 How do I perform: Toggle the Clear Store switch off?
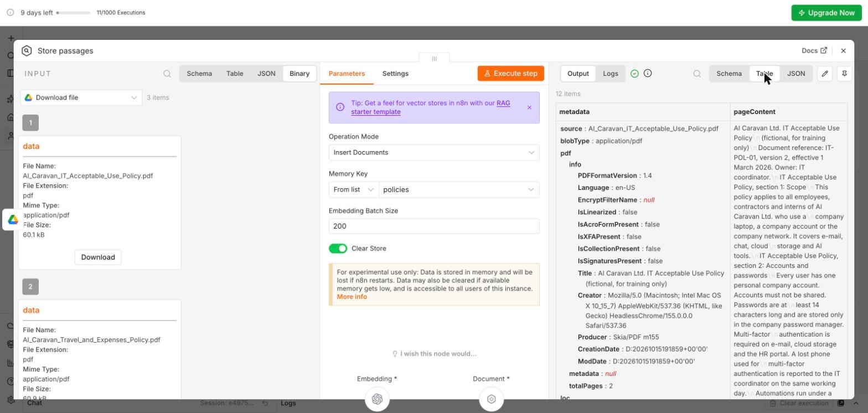click(x=338, y=249)
